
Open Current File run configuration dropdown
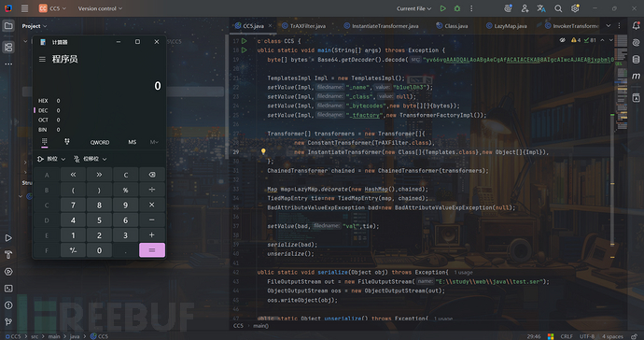click(414, 8)
